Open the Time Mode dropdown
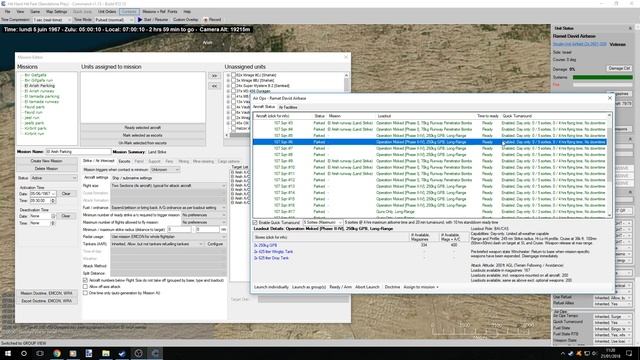Screen dimensions: 640x360 (114, 20)
